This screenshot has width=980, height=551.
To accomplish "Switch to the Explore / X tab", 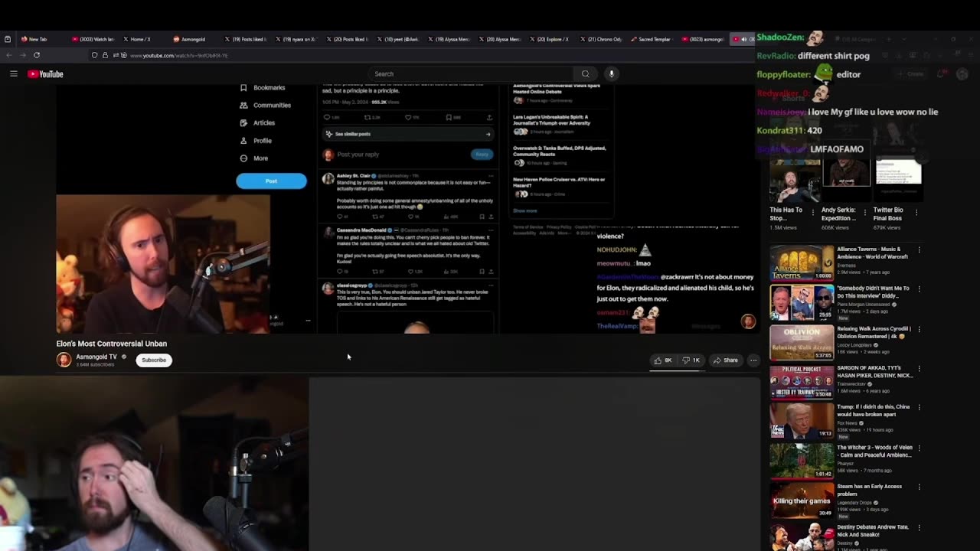I will (550, 39).
